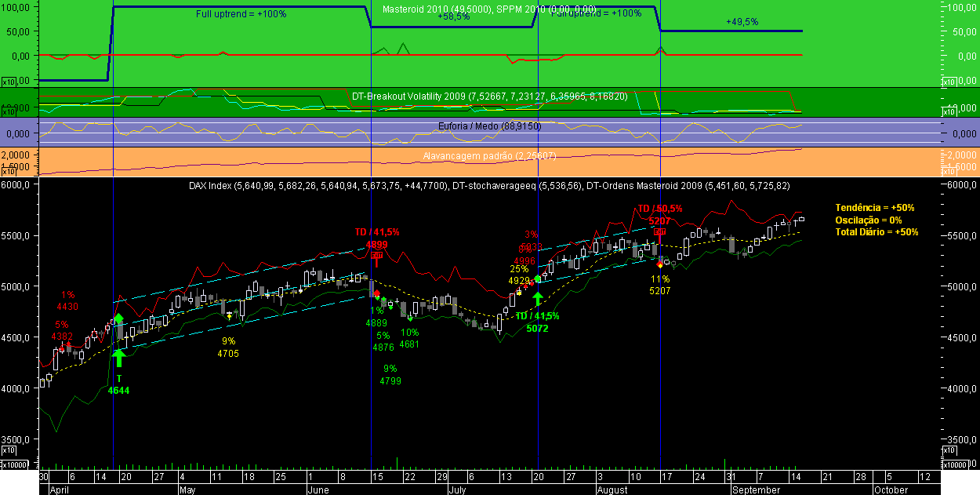Click the green 4799 price label
980x495 pixels.
pyautogui.click(x=390, y=381)
